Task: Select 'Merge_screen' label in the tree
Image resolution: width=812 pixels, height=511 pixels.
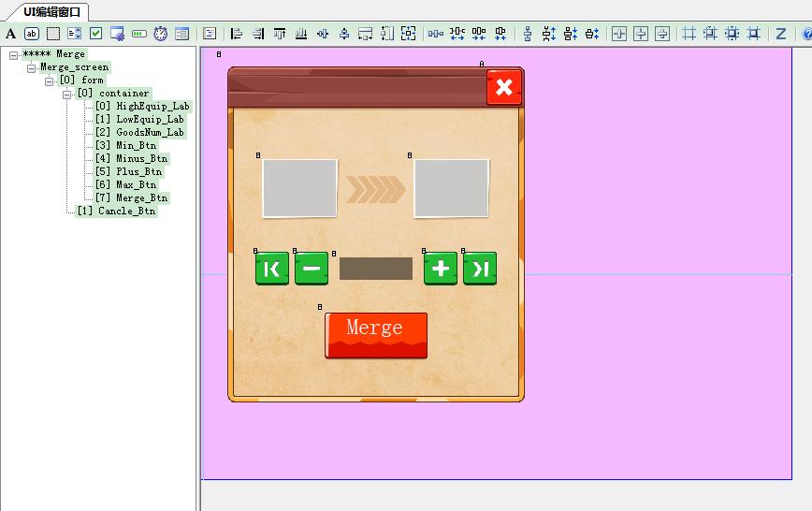Action: coord(75,67)
